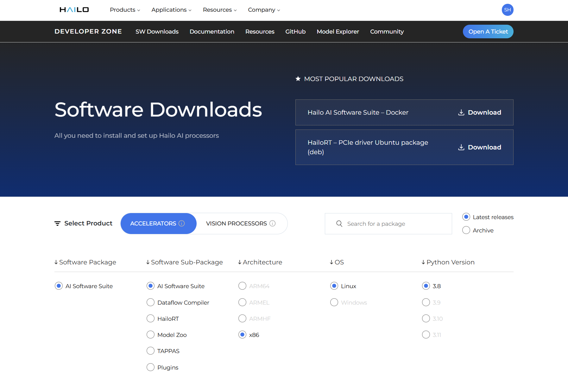Go to Documentation in Developer Zone

coord(212,32)
